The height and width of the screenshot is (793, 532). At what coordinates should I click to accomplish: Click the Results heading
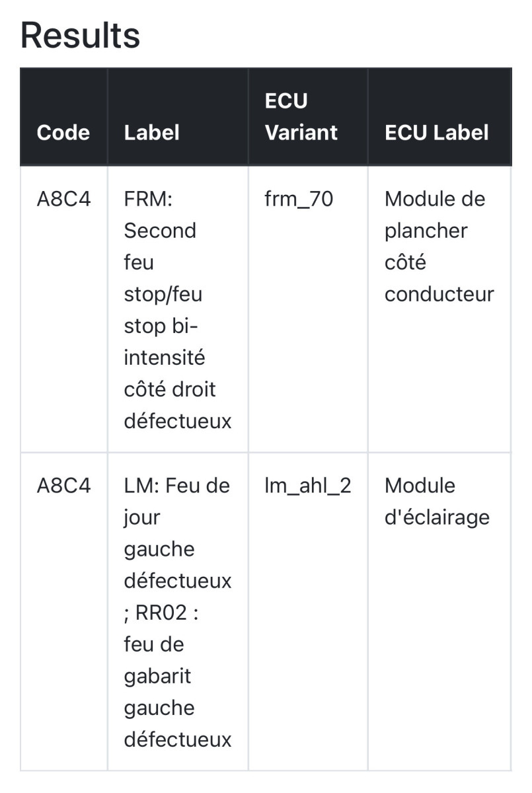tap(80, 36)
